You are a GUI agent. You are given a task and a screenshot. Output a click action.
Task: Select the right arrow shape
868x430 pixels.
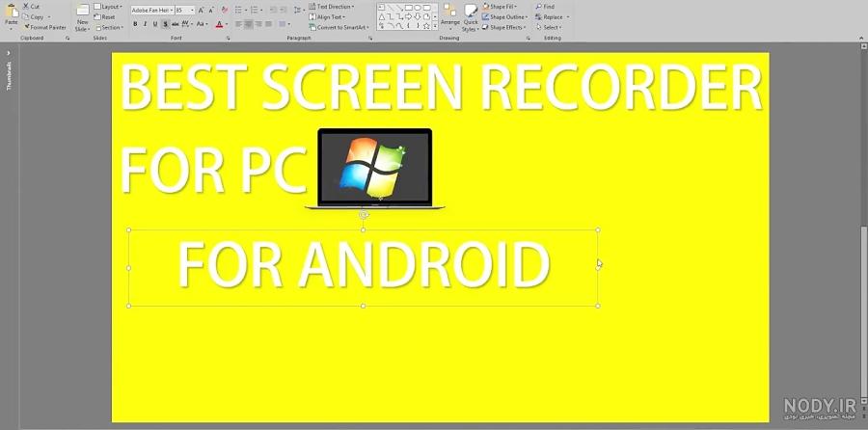click(x=409, y=17)
